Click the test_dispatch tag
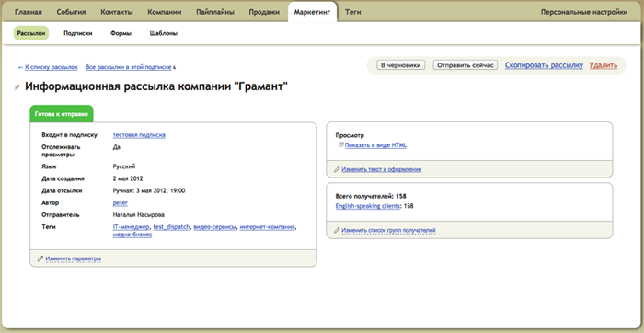This screenshot has height=333, width=644. 171,226
